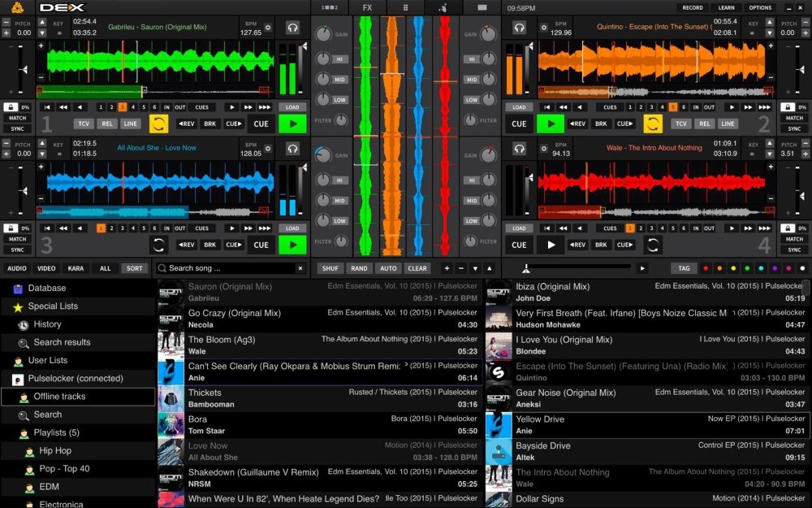
Task: Click LEARN in the top bar
Action: 728,7
